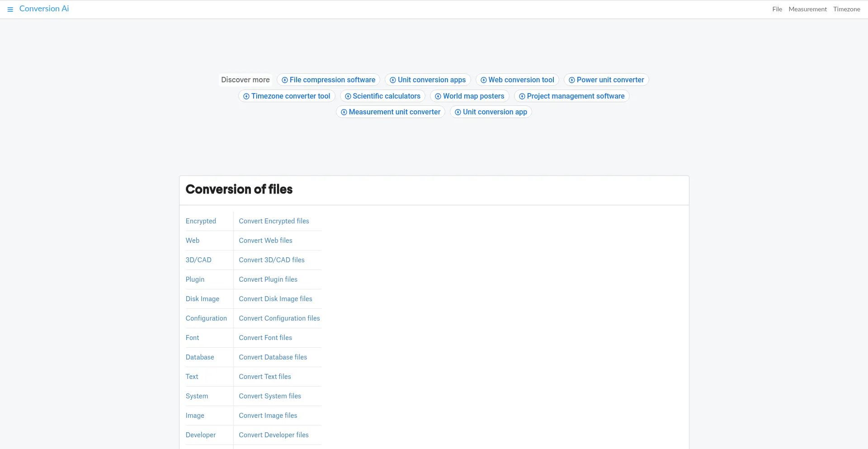
Task: Click the arrow icon beside Timezone converter tool
Action: [246, 96]
